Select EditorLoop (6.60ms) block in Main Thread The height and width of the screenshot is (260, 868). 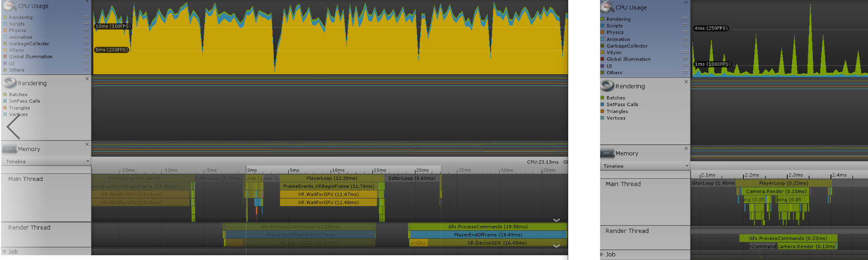(412, 178)
